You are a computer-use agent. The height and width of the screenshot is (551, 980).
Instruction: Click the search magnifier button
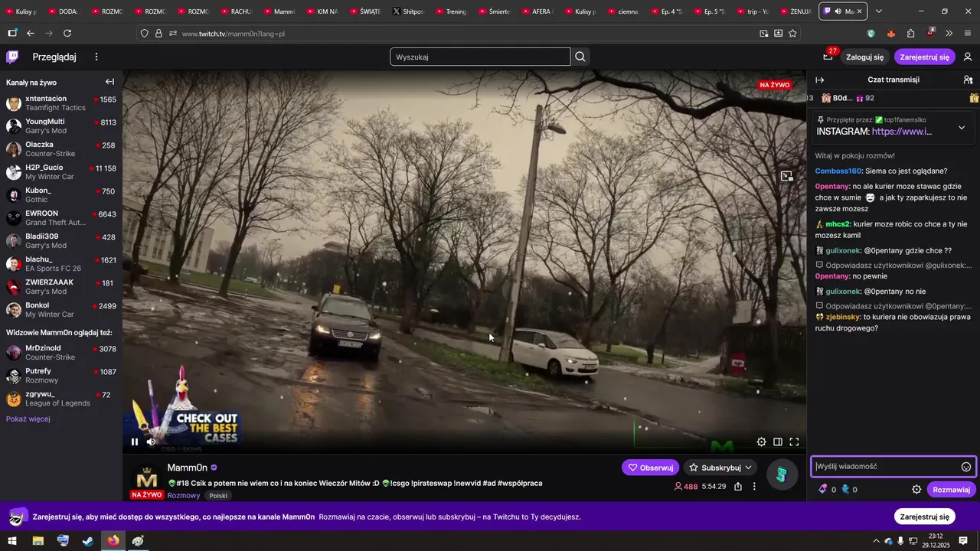tap(580, 57)
